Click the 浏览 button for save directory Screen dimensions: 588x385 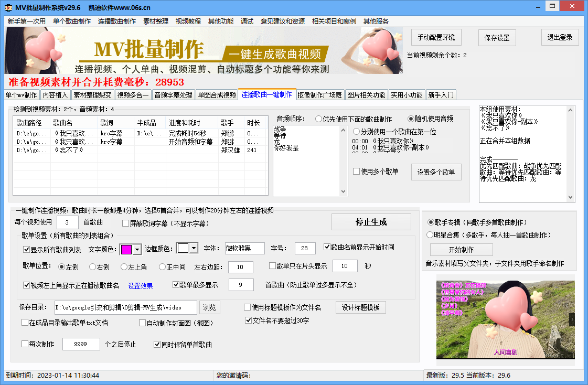(210, 307)
